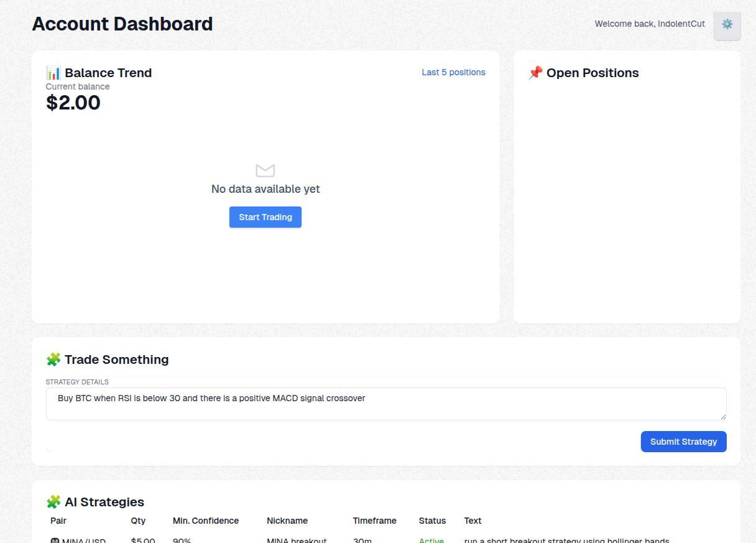Select the puzzle piece icon next to Trade Something

(x=53, y=359)
